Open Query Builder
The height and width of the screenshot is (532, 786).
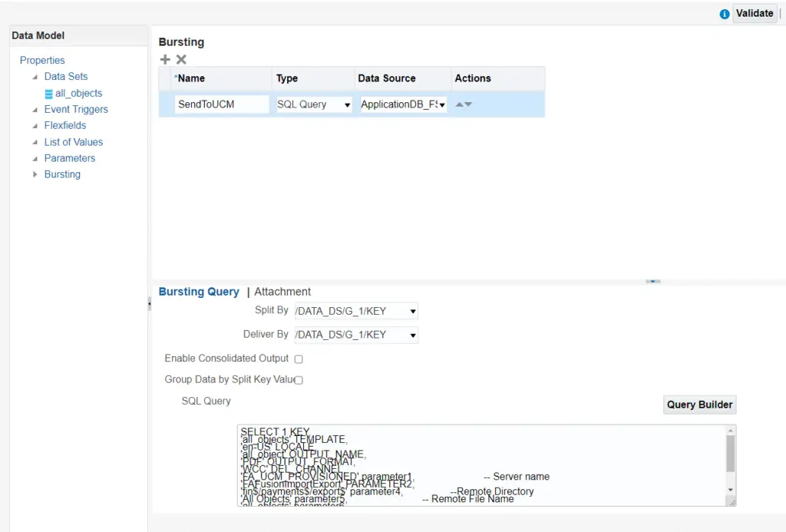click(x=698, y=405)
